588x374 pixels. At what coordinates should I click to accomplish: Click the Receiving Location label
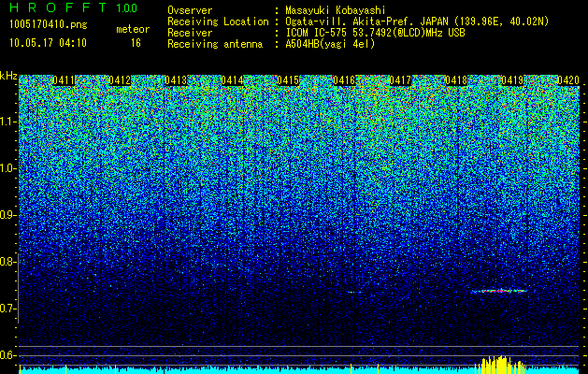(x=218, y=22)
